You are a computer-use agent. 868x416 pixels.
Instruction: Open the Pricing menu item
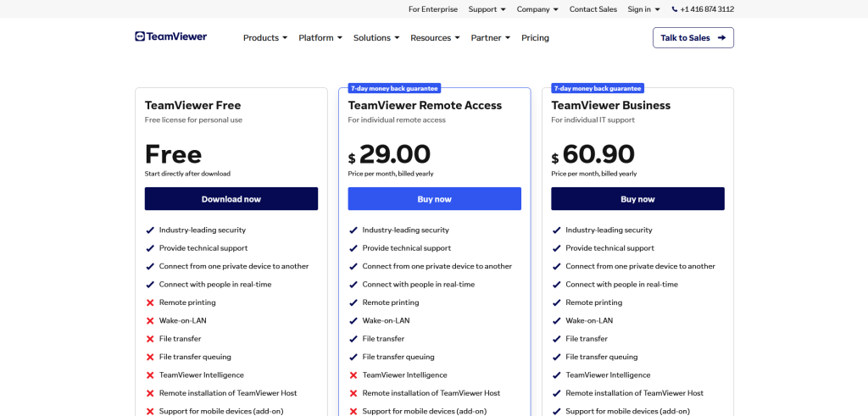point(536,38)
